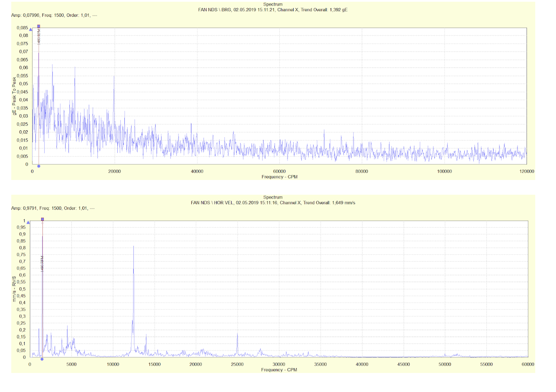Click the tallest velocity peak near 12500 CPM
The image size is (556, 392).
click(133, 247)
